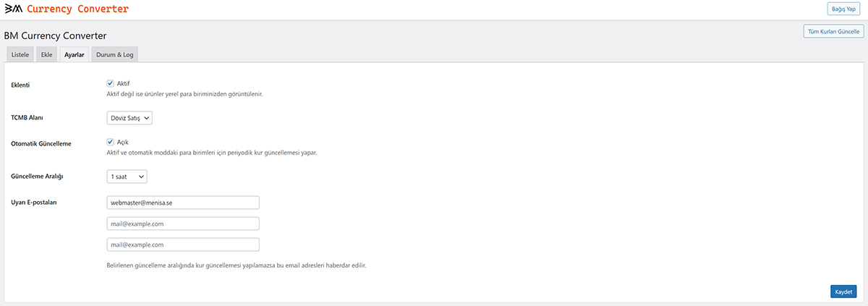Open the Durum & Log tab
The image size is (868, 306).
114,55
